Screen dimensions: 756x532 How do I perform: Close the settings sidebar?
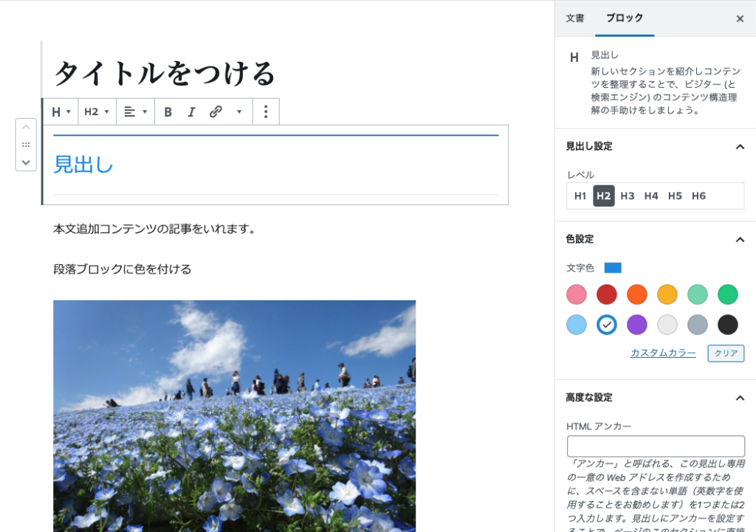[740, 18]
